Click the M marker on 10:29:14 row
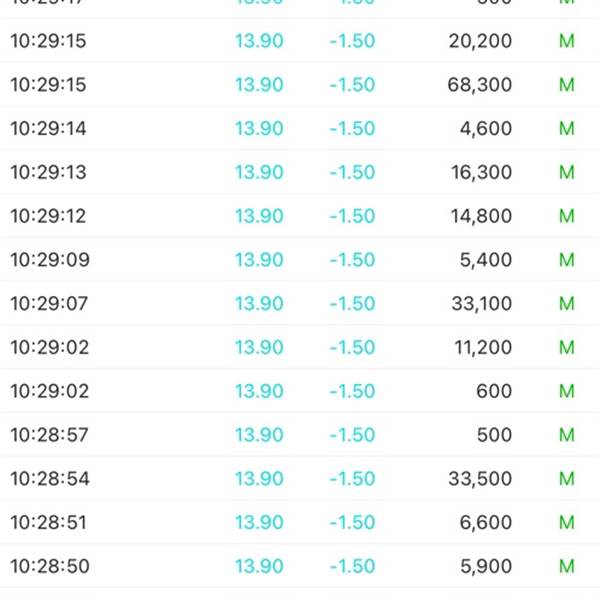 (567, 128)
